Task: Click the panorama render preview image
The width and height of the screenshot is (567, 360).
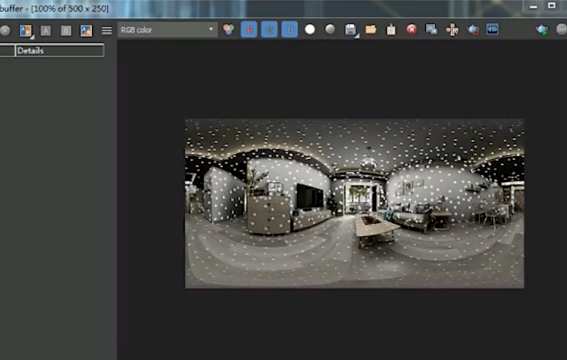Action: (354, 203)
